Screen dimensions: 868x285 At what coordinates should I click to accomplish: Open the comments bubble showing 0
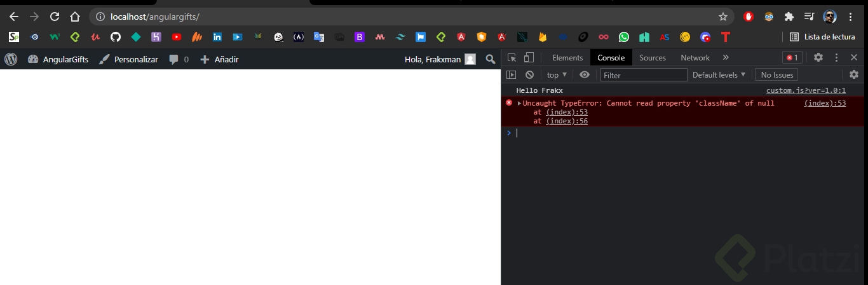pos(179,59)
